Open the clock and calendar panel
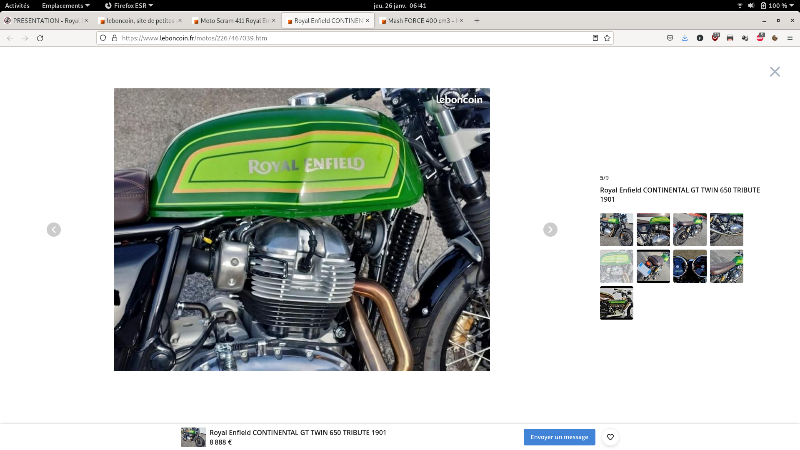This screenshot has width=800, height=450. point(399,6)
